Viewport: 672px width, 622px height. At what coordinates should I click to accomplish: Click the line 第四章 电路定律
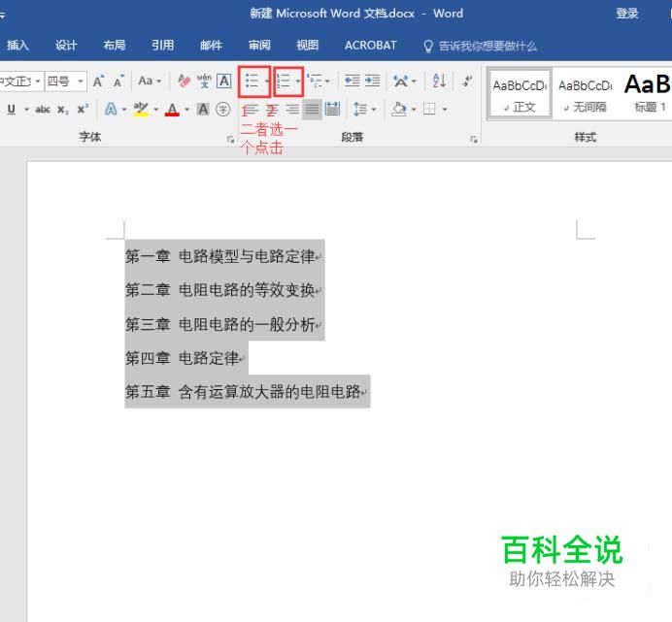[184, 358]
